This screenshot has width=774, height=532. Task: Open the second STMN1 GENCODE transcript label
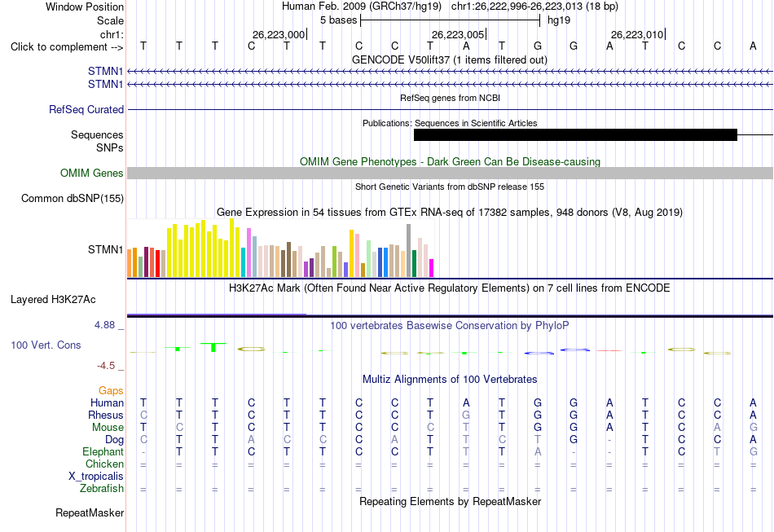106,85
